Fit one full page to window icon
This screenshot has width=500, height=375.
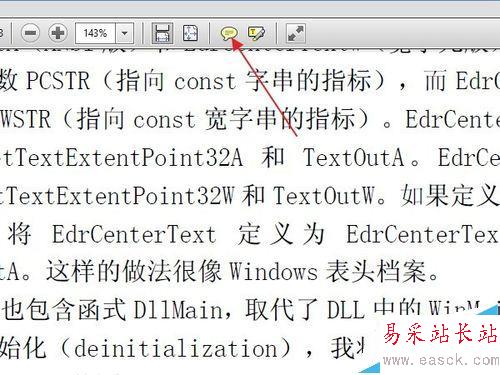(x=190, y=33)
